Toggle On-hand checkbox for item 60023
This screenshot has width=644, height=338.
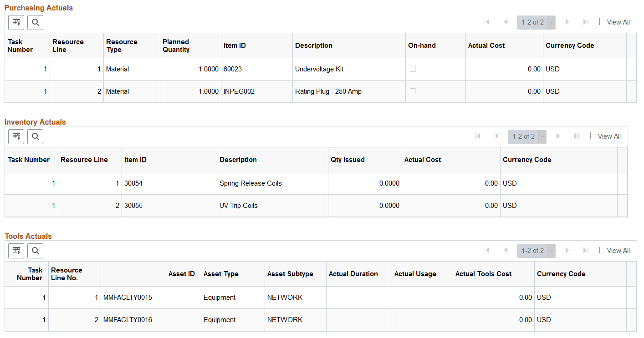click(x=414, y=69)
